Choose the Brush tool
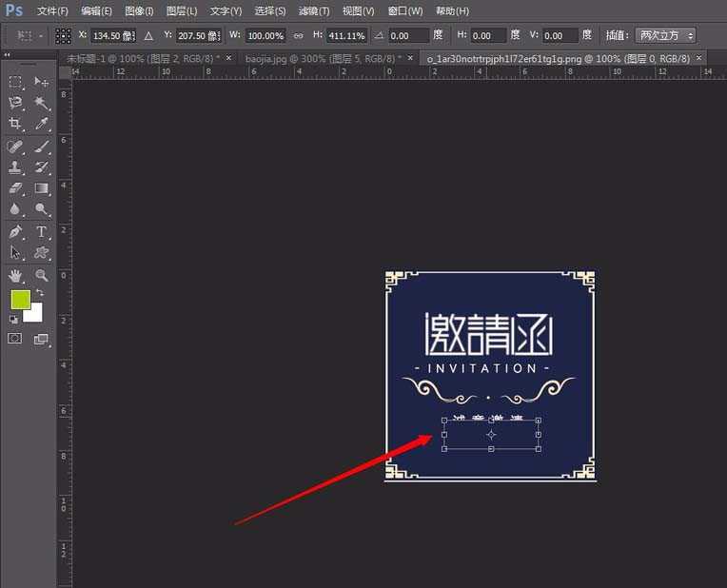Screen dimensions: 727x588 pos(42,147)
